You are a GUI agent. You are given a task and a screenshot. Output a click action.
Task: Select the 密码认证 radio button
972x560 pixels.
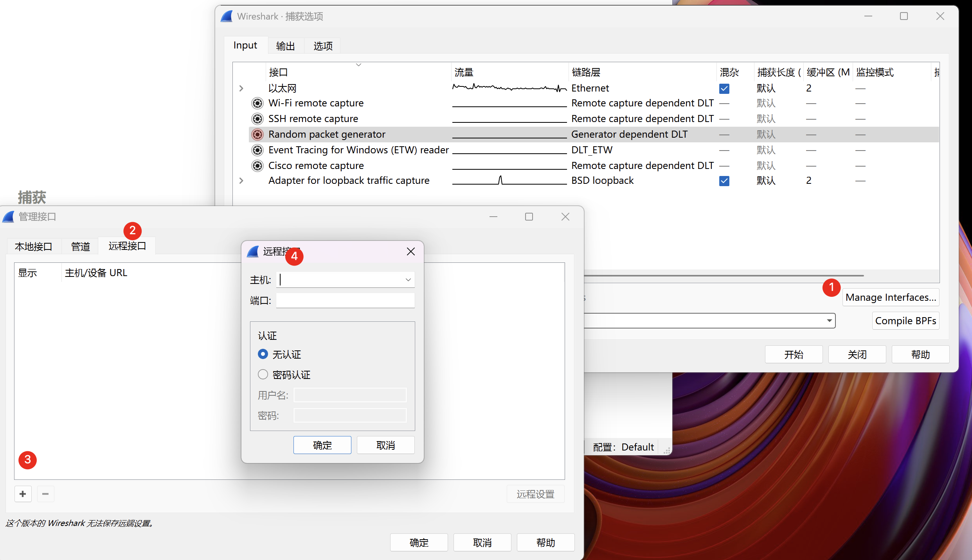[x=263, y=375]
